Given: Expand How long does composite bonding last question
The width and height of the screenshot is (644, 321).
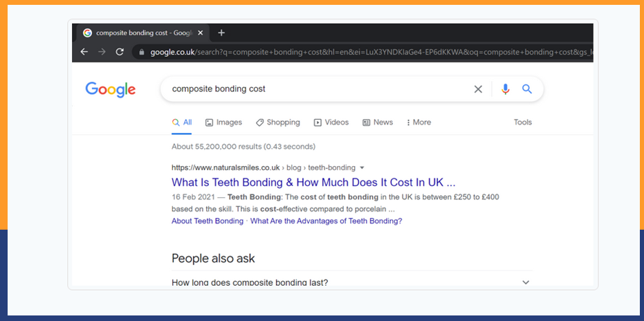Looking at the screenshot, I should click(351, 282).
